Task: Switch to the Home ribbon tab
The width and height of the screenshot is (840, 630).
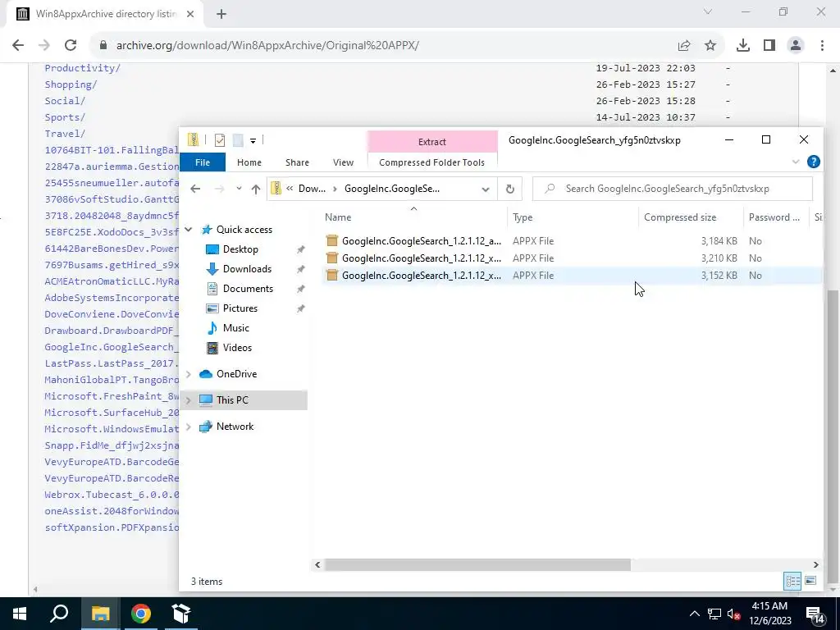Action: [x=249, y=162]
